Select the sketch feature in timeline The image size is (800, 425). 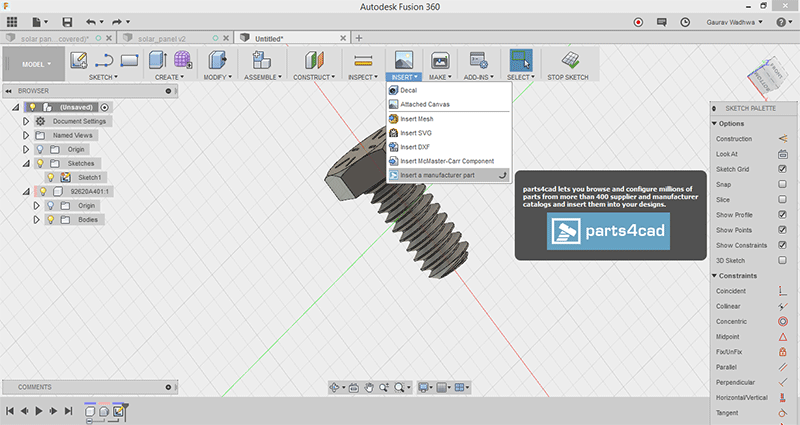pyautogui.click(x=118, y=411)
